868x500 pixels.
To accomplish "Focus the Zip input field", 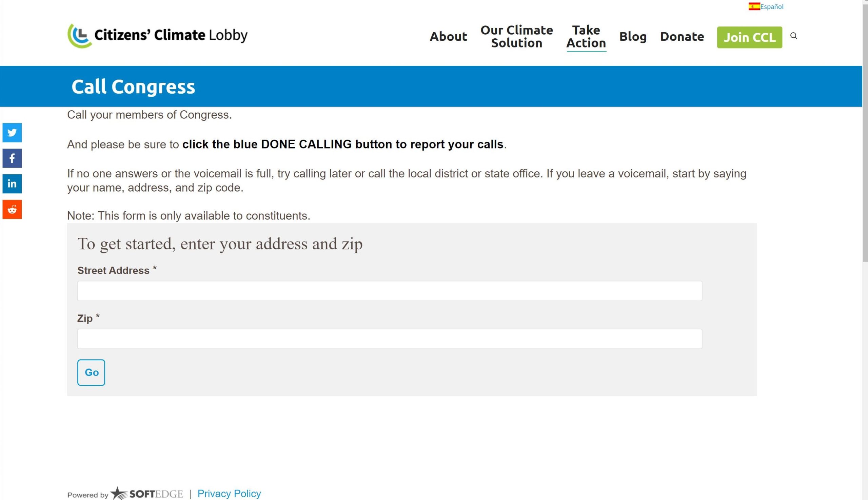I will [x=390, y=339].
